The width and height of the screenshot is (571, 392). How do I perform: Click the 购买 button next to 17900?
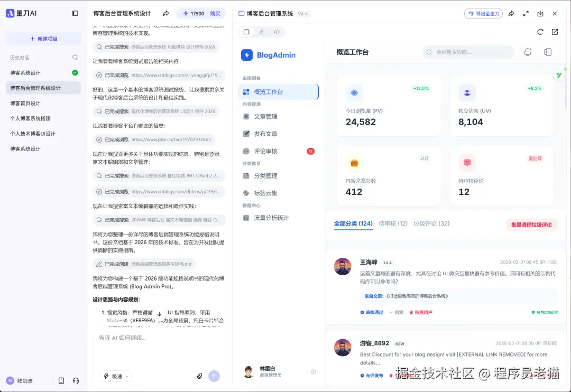(216, 13)
